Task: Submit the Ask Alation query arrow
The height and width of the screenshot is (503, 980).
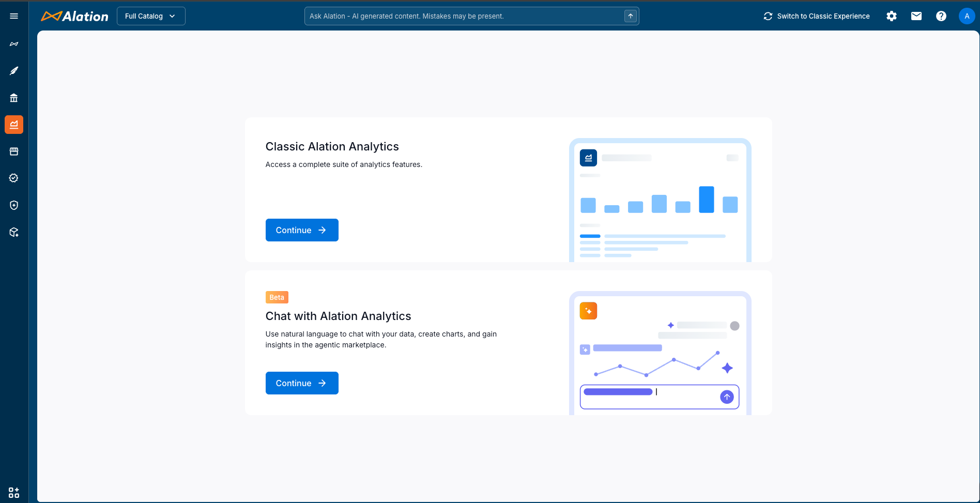Action: point(631,16)
